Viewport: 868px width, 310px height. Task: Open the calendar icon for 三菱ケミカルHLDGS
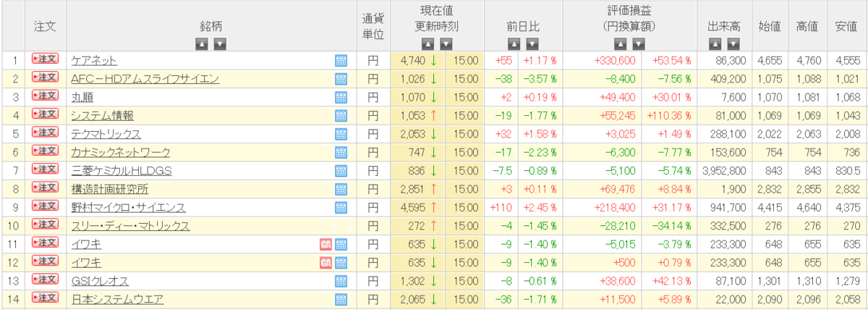point(341,171)
